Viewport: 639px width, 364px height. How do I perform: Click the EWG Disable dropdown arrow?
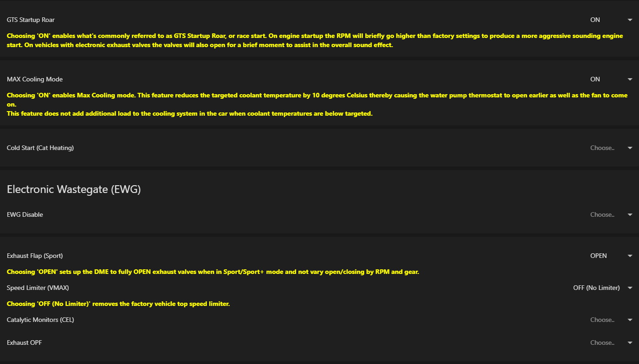click(630, 215)
